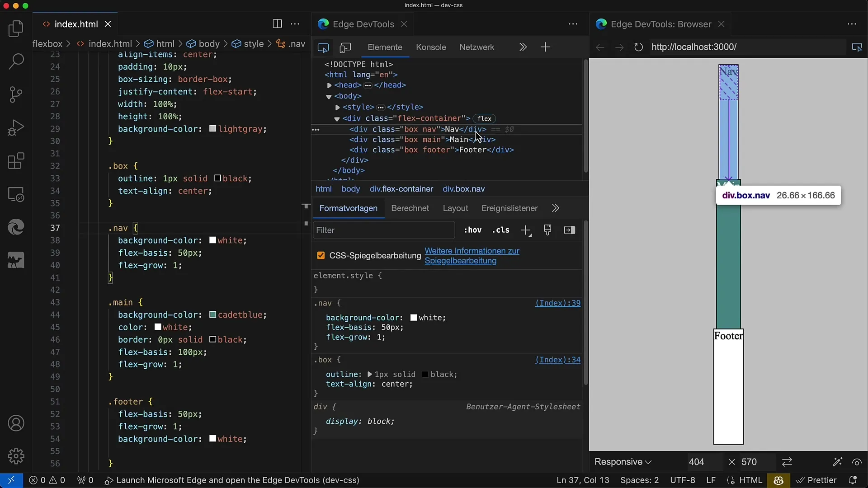
Task: Open ellipsis menu on nav div row
Action: [316, 129]
